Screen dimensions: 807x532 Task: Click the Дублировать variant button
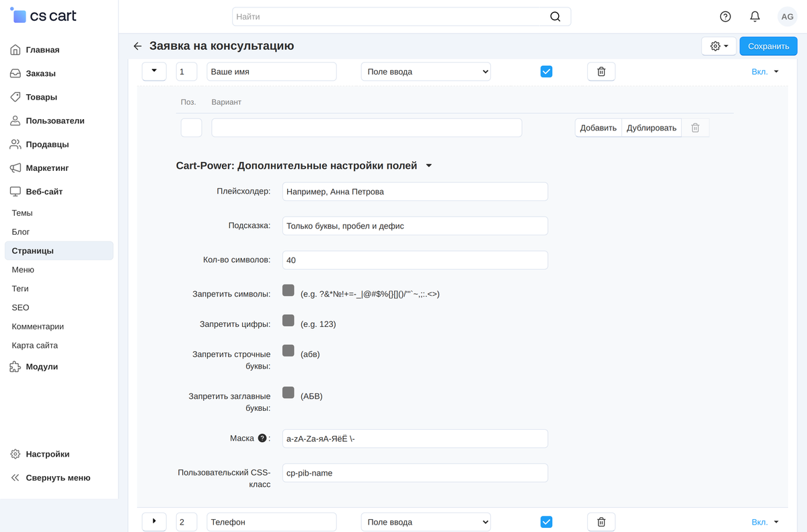click(652, 128)
